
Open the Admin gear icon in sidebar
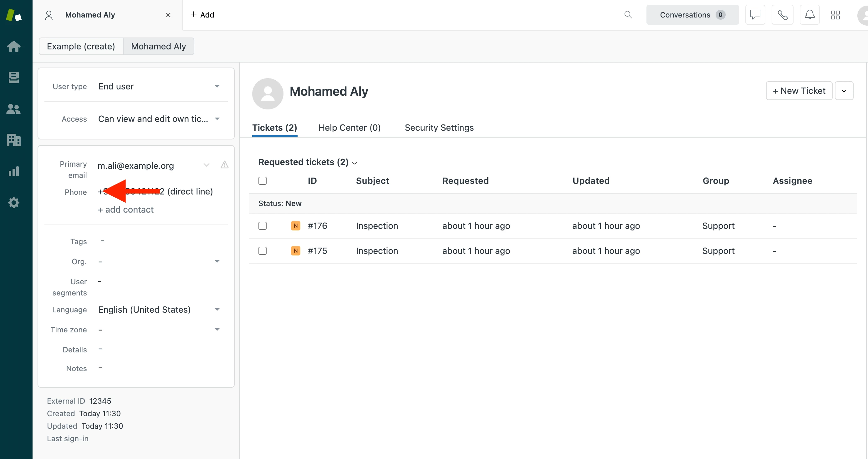click(x=14, y=203)
